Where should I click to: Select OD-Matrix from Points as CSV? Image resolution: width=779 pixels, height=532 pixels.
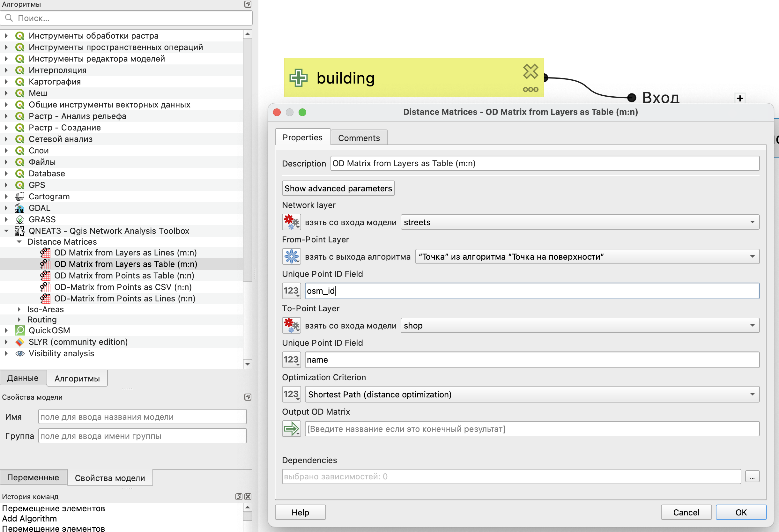[123, 287]
